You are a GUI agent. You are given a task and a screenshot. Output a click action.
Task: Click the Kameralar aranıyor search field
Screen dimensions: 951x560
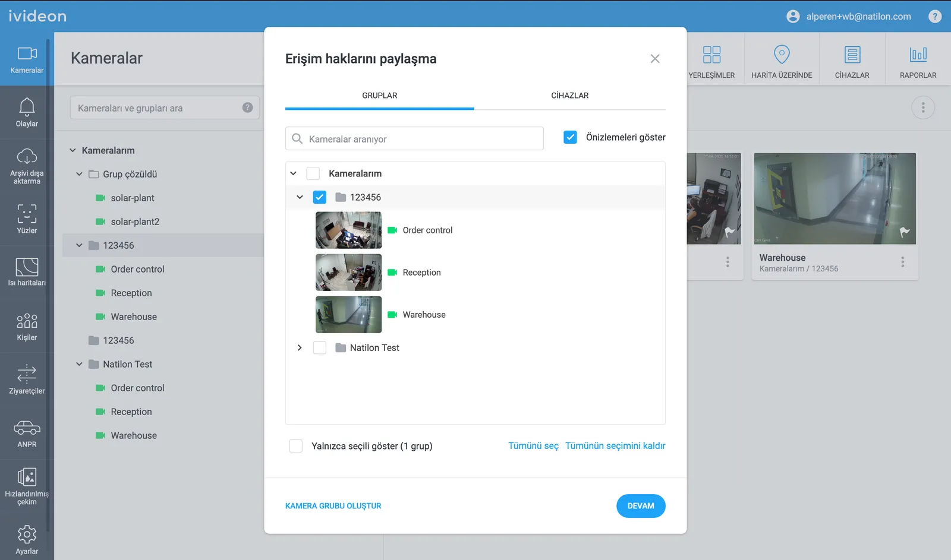pyautogui.click(x=422, y=139)
